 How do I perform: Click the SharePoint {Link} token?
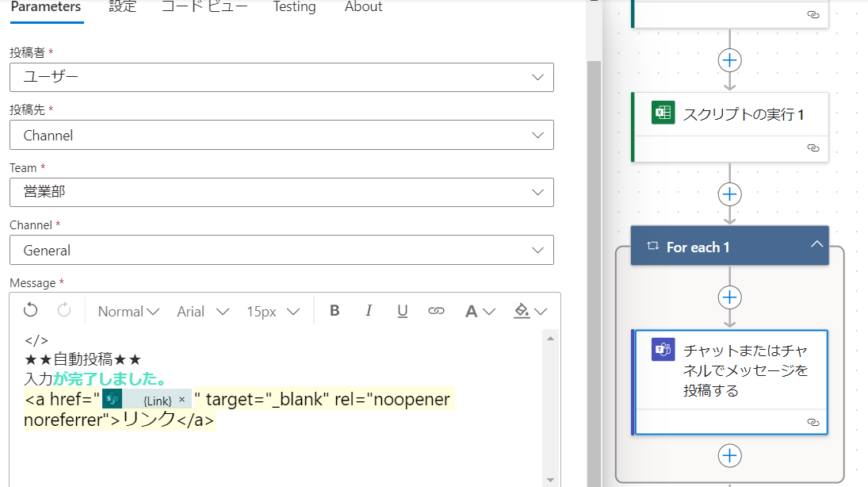pyautogui.click(x=146, y=400)
